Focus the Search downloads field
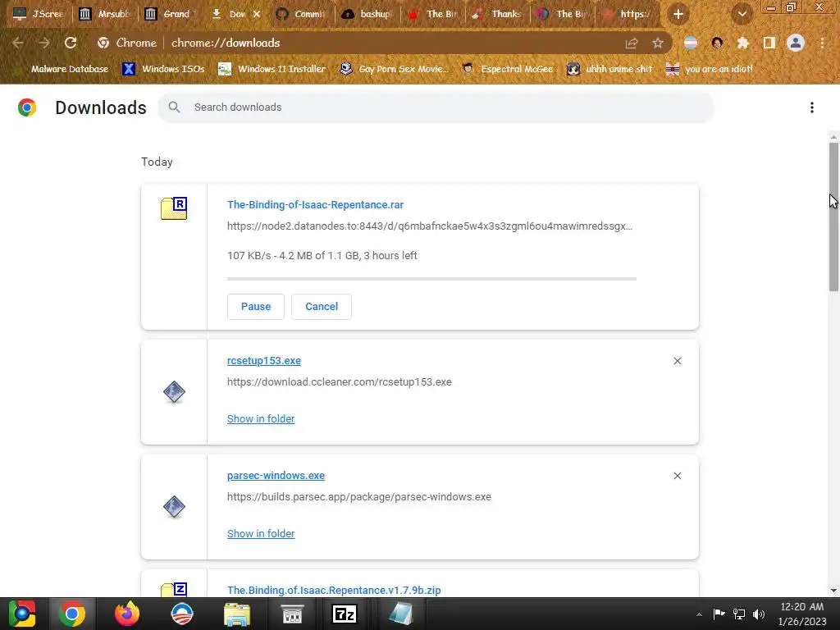 435,107
